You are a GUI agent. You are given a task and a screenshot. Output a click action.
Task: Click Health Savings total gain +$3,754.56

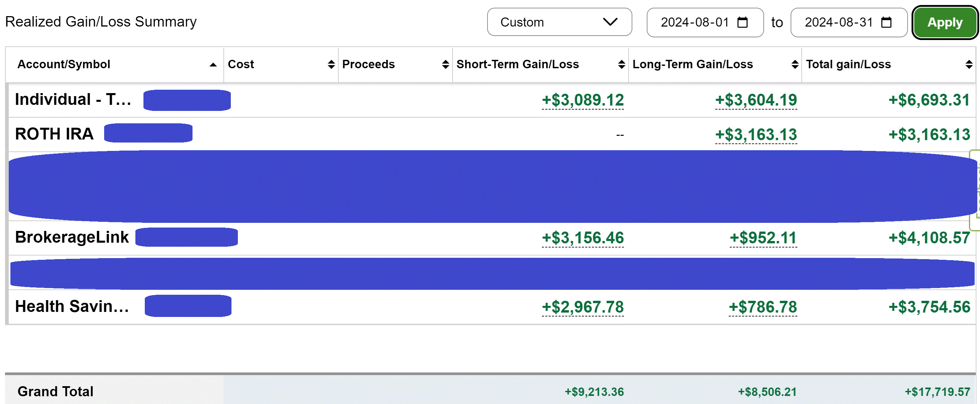click(x=929, y=307)
